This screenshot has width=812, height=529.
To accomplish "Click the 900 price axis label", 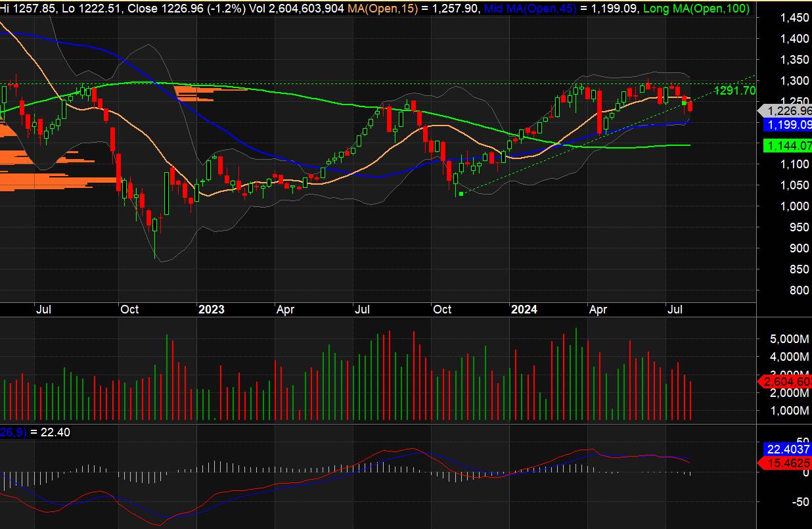I will point(800,248).
